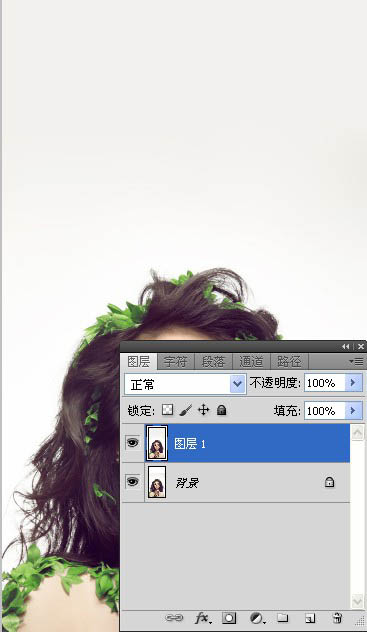
Task: Create new fill or adjustment layer
Action: 257,618
